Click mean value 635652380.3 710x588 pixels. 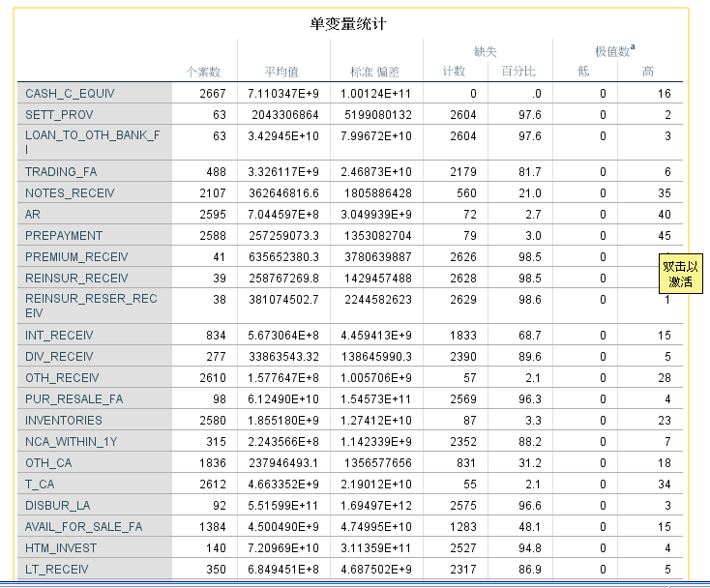tap(284, 256)
